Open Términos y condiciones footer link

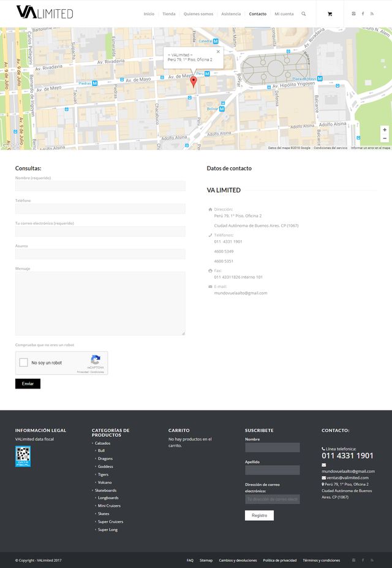pyautogui.click(x=322, y=561)
